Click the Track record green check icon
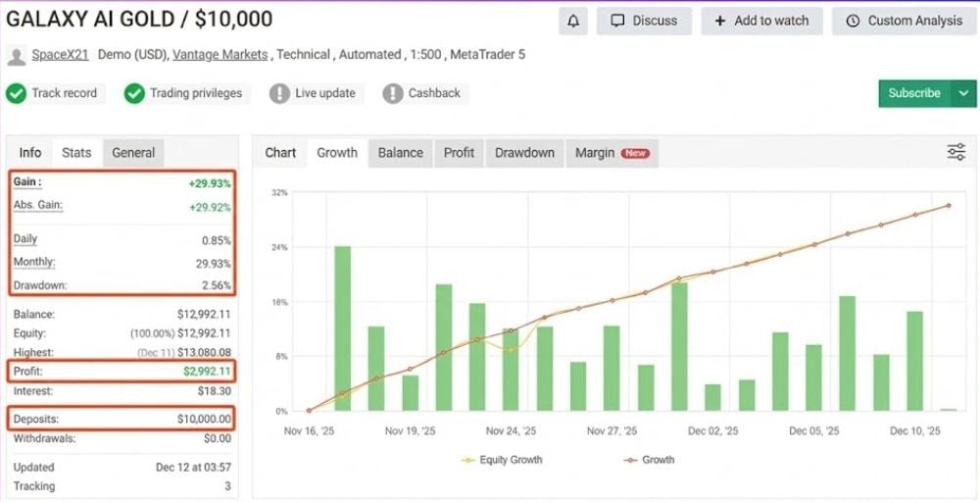Viewport: 980px width, 502px height. pyautogui.click(x=16, y=94)
